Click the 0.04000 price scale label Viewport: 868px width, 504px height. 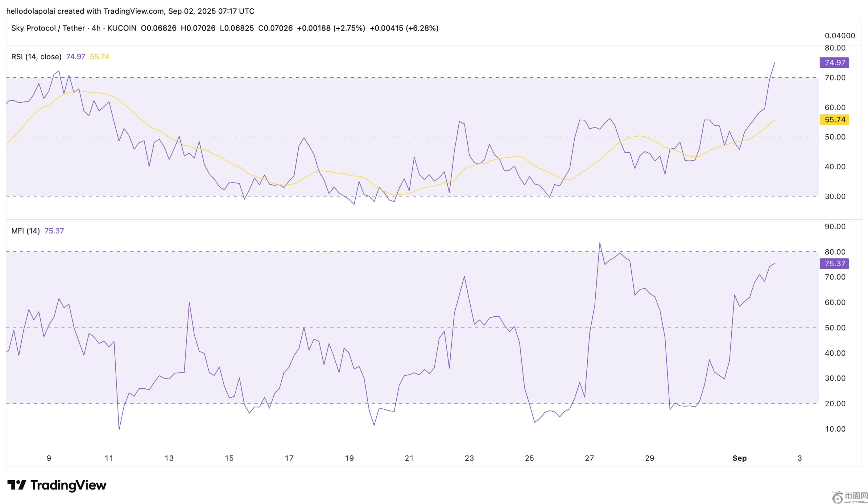(840, 36)
